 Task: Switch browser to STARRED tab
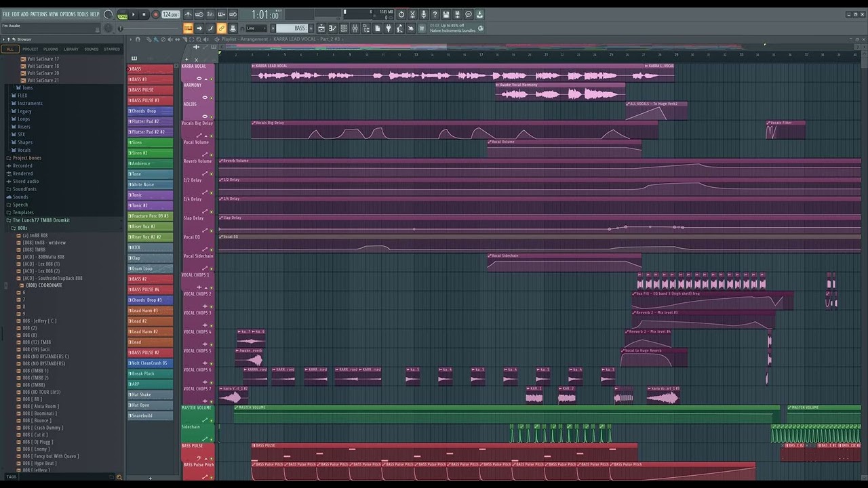pos(112,49)
